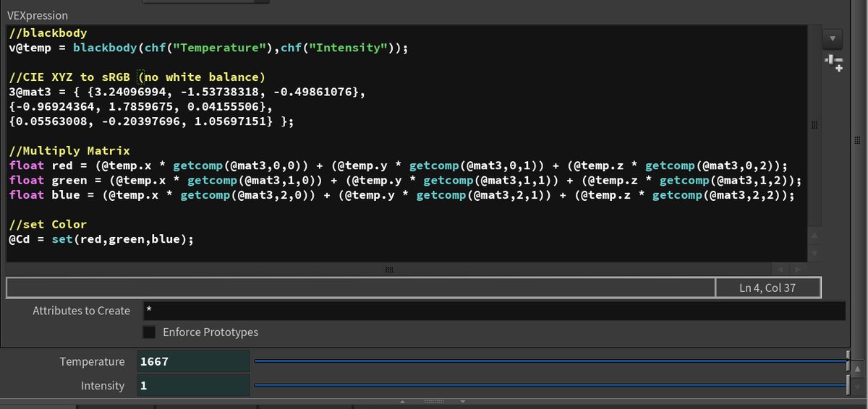The image size is (868, 409).
Task: Click the Attributes to Create input field
Action: pyautogui.click(x=494, y=311)
